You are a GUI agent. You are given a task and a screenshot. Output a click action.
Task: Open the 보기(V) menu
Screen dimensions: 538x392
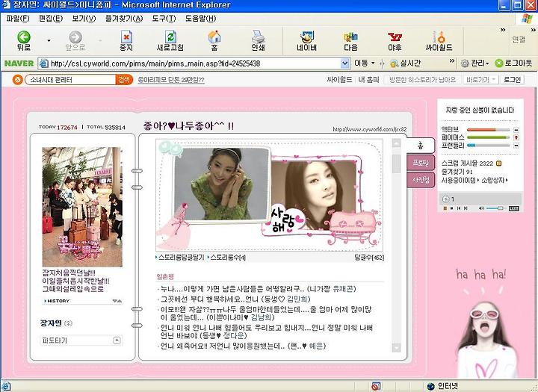click(x=84, y=19)
